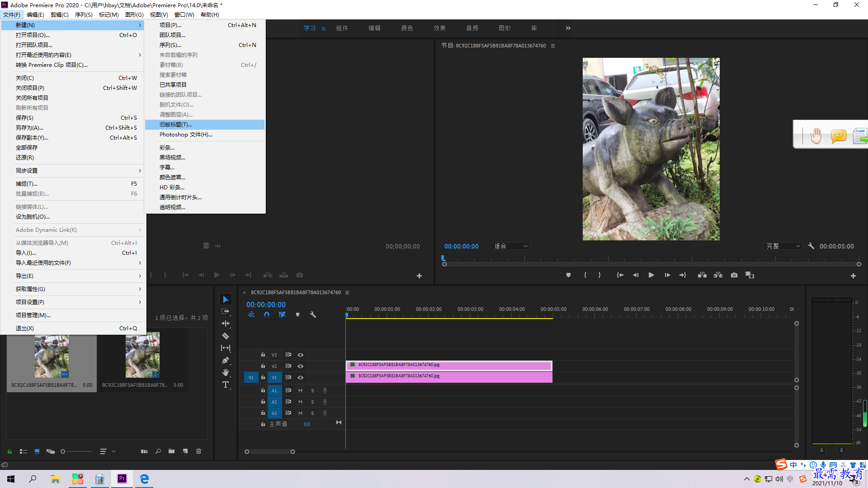Select 保存(S) in File menu
The height and width of the screenshot is (488, 868).
point(73,117)
